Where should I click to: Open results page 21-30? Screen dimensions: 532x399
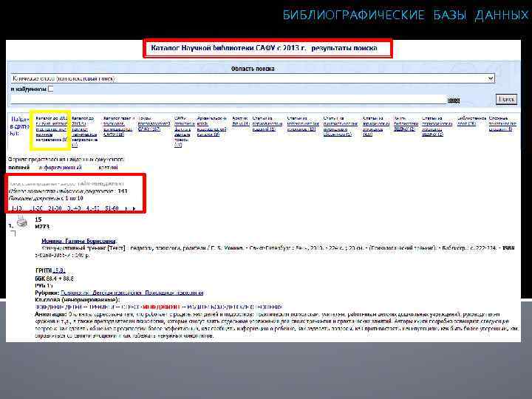(55, 208)
